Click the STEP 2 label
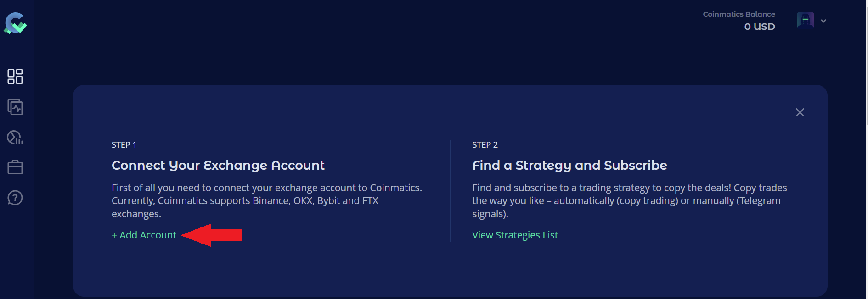The width and height of the screenshot is (868, 299). pyautogui.click(x=485, y=145)
